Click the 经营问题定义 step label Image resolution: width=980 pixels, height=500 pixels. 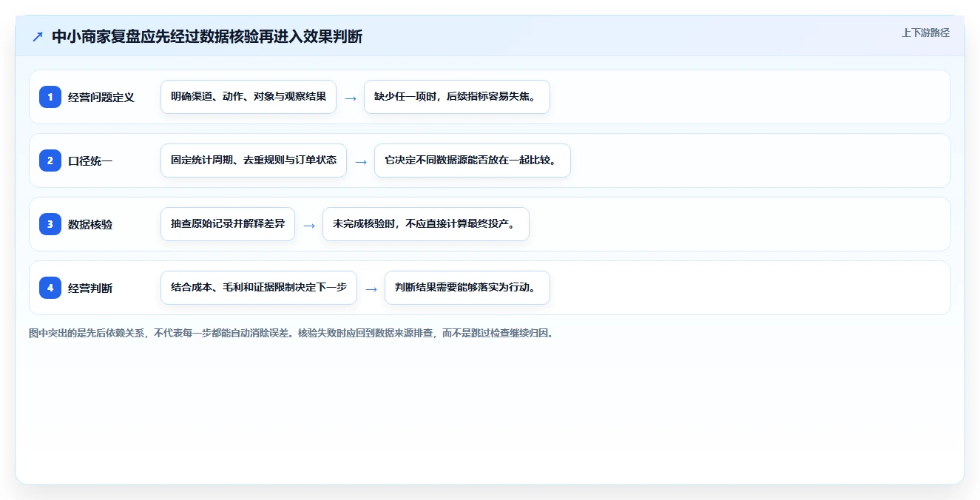point(101,97)
